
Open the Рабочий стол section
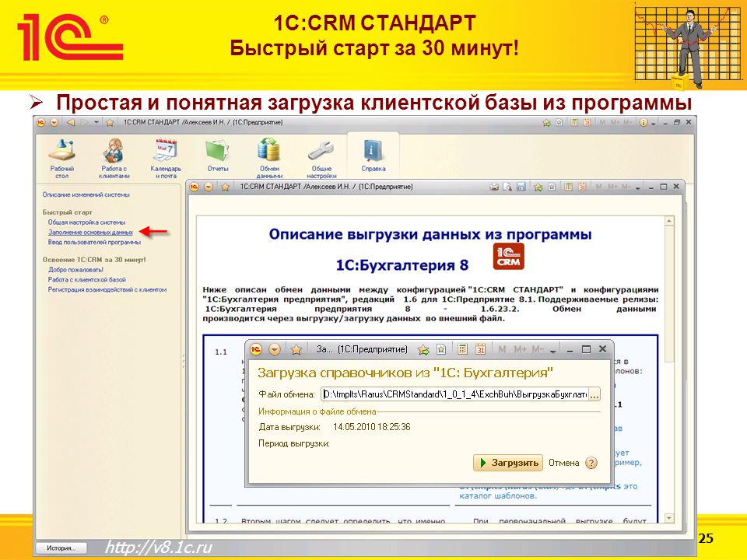click(x=62, y=159)
